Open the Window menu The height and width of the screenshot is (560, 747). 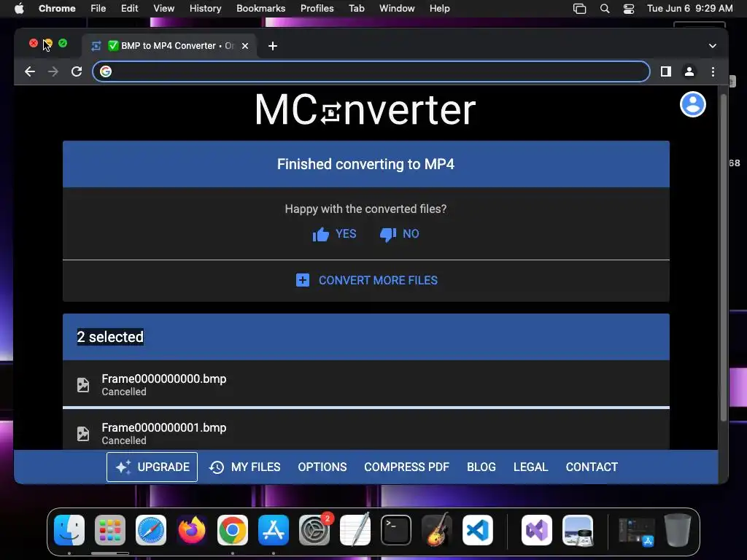[x=397, y=9]
